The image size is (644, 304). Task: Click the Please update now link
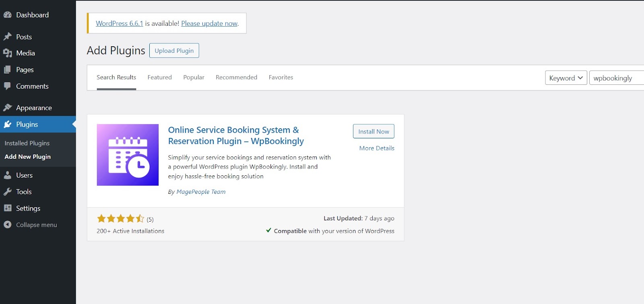click(209, 23)
